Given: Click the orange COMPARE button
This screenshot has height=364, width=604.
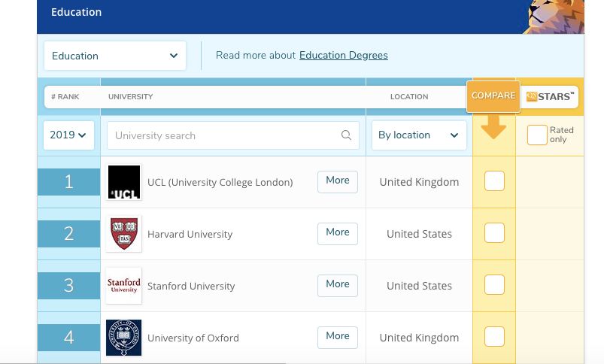Looking at the screenshot, I should click(493, 96).
